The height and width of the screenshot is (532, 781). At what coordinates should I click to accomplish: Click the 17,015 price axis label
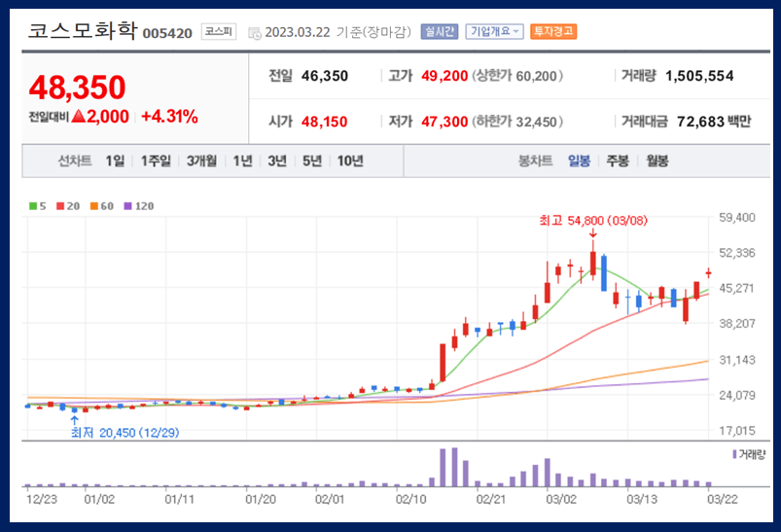click(737, 431)
